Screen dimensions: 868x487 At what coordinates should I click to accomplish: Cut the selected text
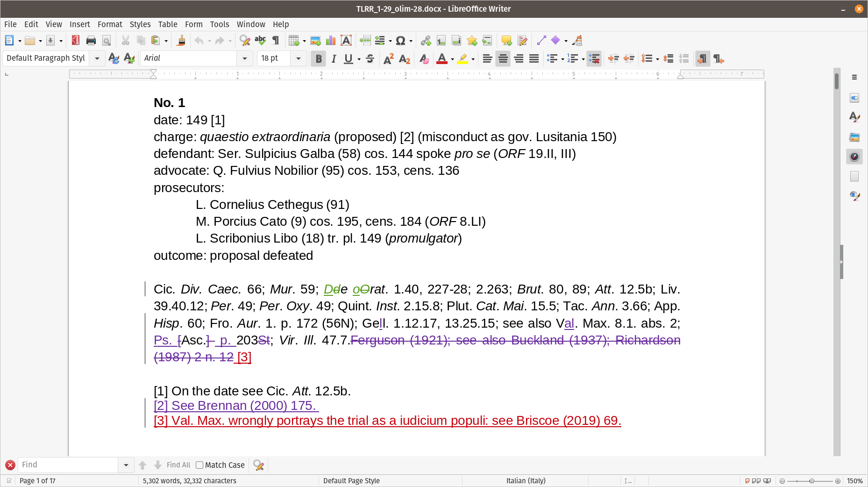(126, 41)
